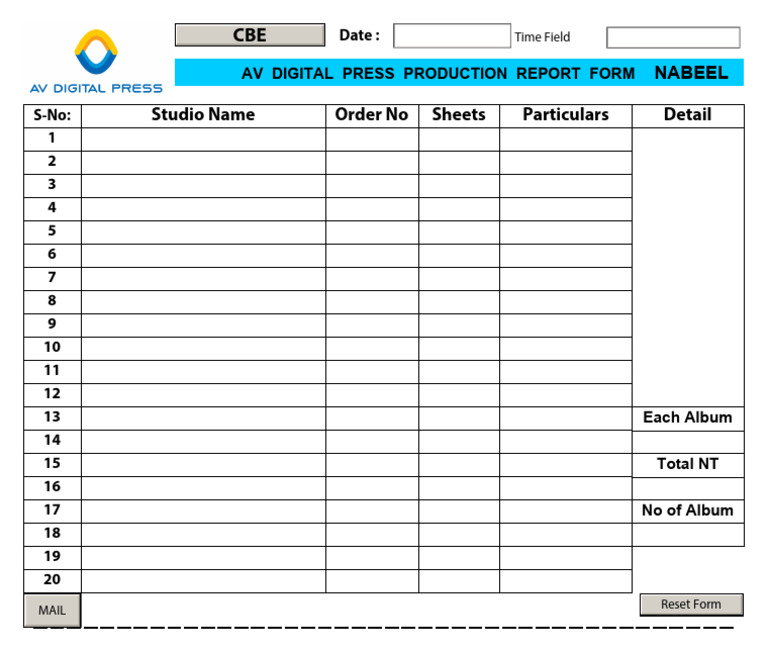Click the CBE button
Image resolution: width=768 pixels, height=651 pixels.
coord(250,35)
